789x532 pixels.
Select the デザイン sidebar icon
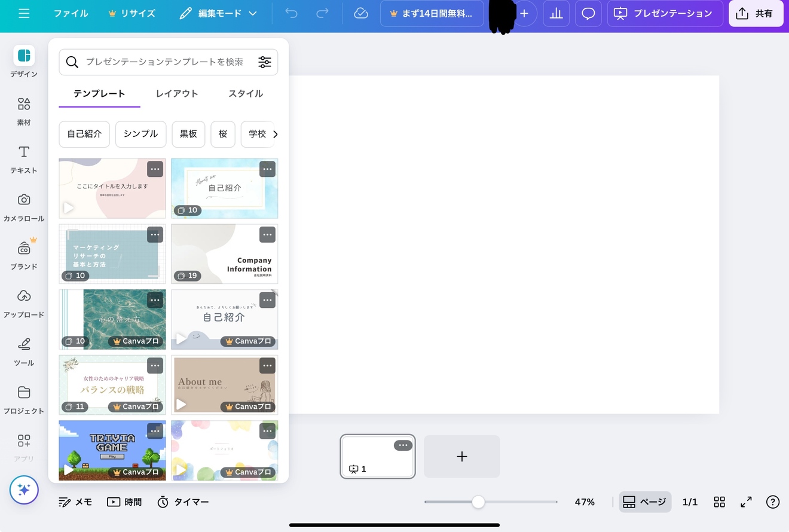point(24,62)
